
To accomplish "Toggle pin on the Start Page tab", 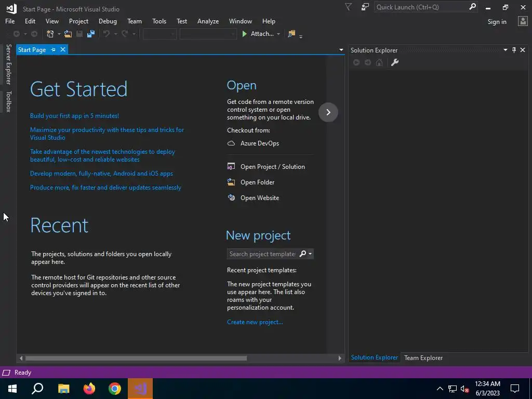I will 53,50.
